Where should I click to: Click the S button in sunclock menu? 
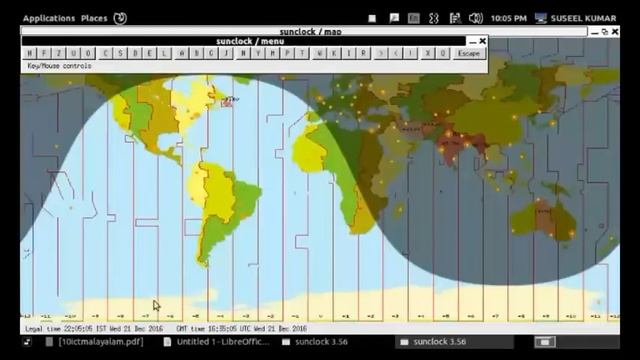(120, 53)
